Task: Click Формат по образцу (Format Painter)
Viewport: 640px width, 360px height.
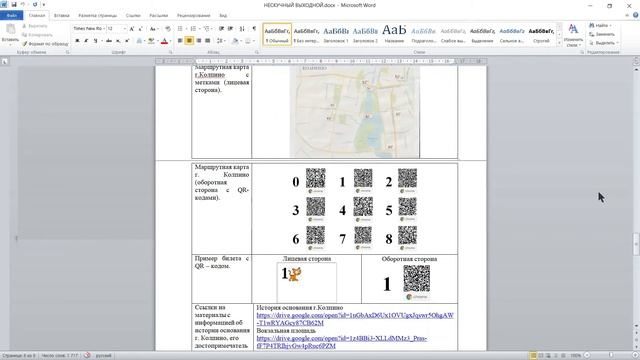Action: (x=45, y=44)
